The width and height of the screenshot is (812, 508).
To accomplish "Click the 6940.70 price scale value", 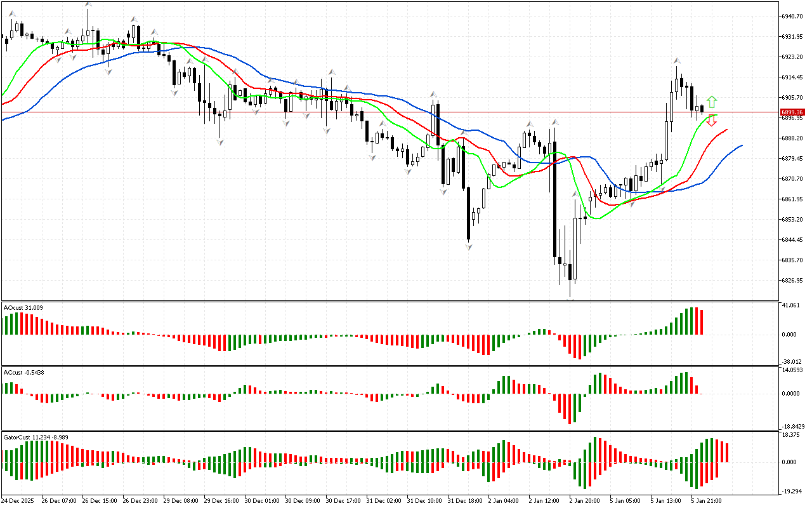I will click(795, 16).
